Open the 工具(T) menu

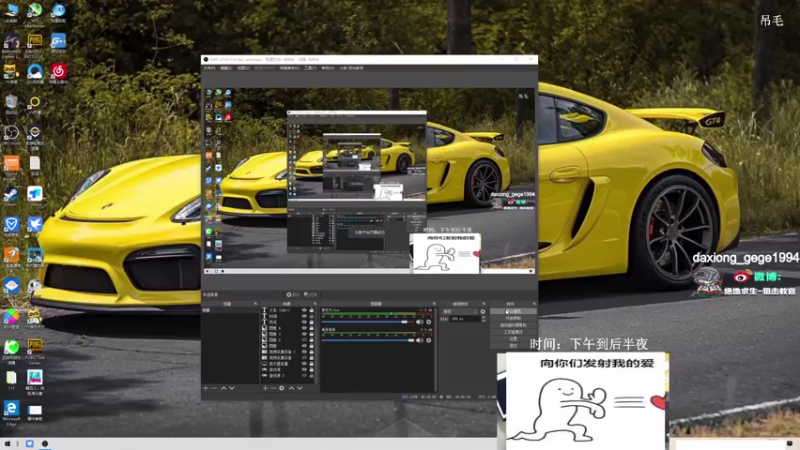coord(310,68)
